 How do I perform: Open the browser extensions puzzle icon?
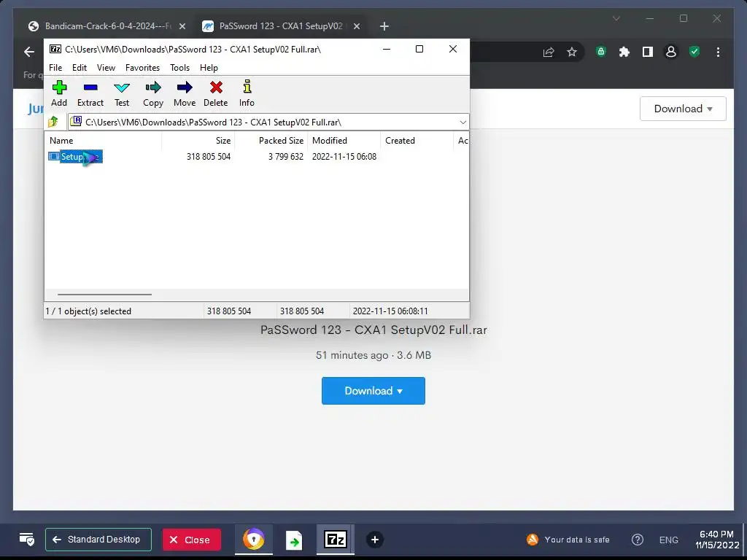pos(624,52)
